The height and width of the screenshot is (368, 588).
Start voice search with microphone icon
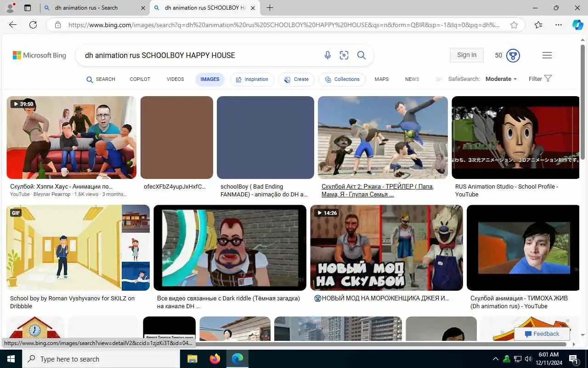point(328,55)
